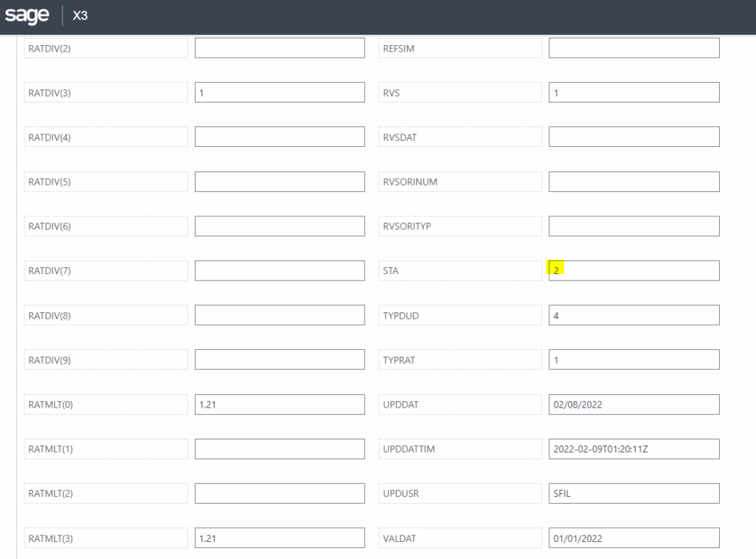Click the RATMLT(3) value 1.21 field
This screenshot has height=559, width=756.
coord(279,538)
